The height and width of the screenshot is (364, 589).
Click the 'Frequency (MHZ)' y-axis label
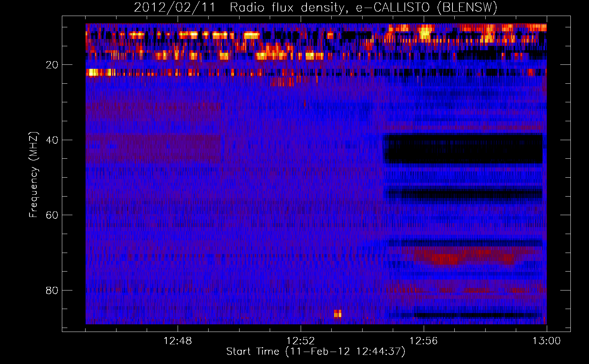tap(33, 174)
